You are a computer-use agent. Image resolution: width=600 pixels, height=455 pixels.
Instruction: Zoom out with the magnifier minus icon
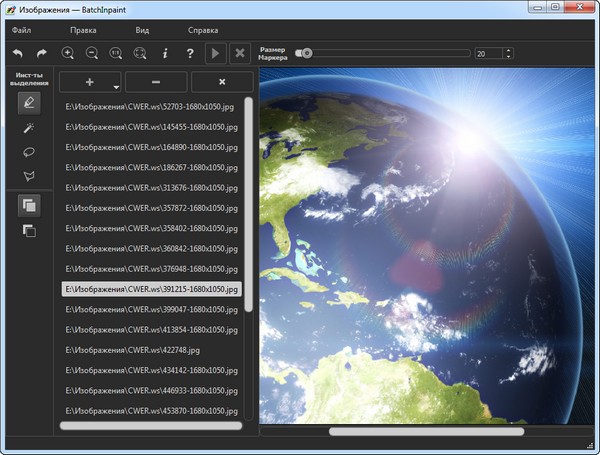click(92, 53)
